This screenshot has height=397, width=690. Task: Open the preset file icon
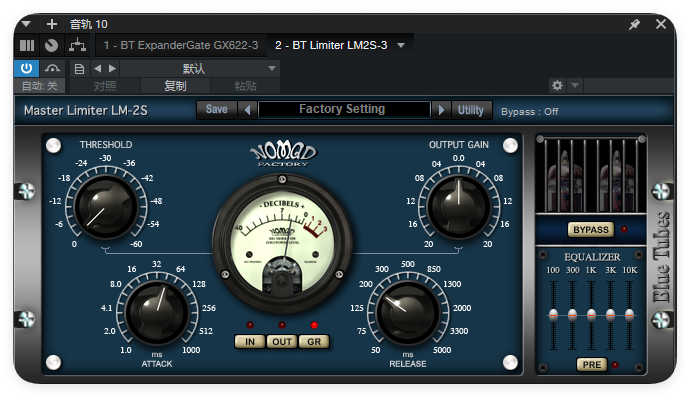pyautogui.click(x=79, y=69)
